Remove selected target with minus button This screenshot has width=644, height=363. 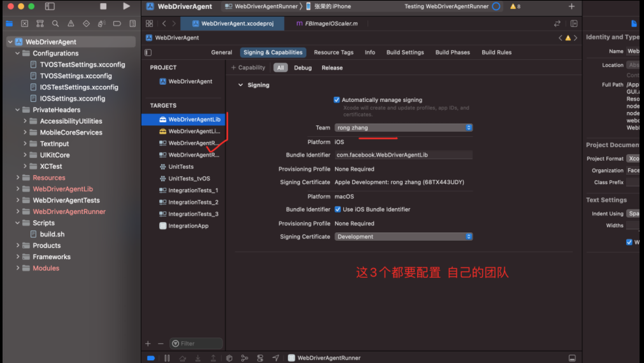tap(161, 344)
